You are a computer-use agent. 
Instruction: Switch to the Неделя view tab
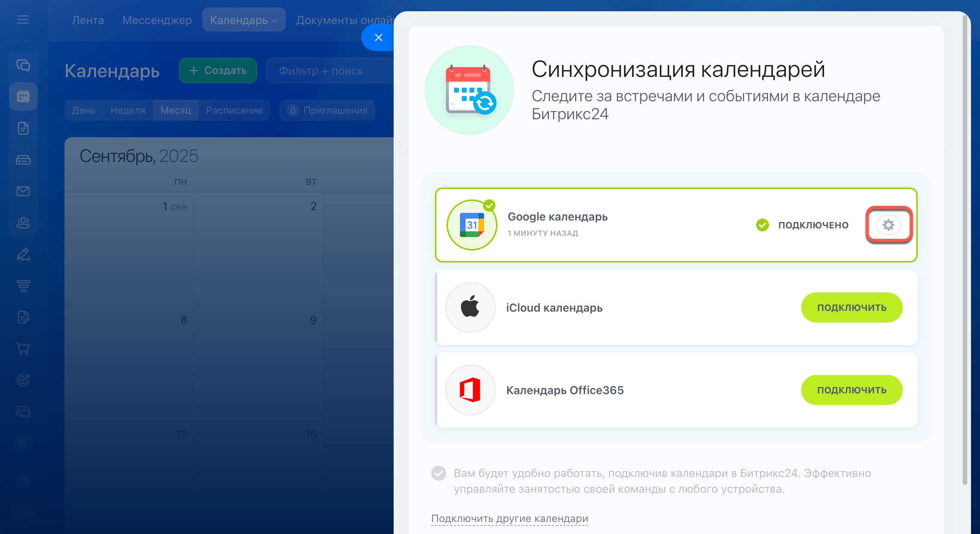click(128, 110)
